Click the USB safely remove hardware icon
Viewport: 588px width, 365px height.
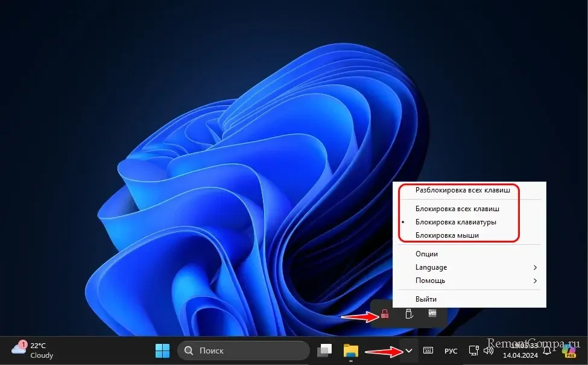tap(408, 314)
